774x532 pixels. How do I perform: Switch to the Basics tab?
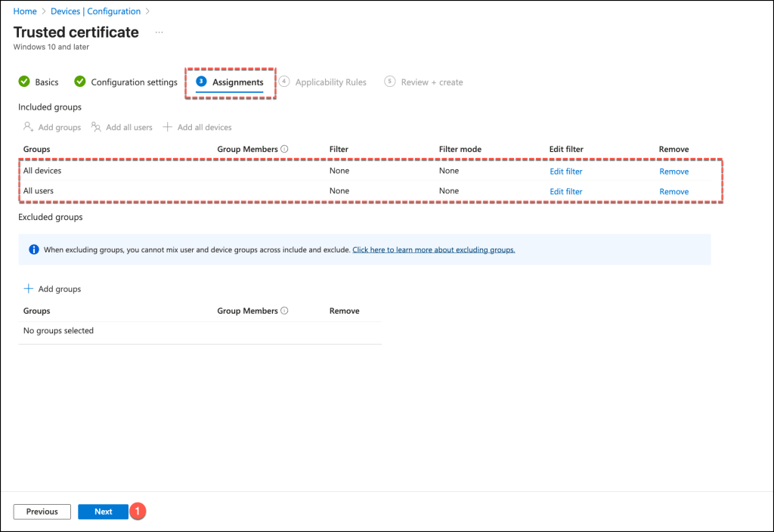click(x=46, y=82)
